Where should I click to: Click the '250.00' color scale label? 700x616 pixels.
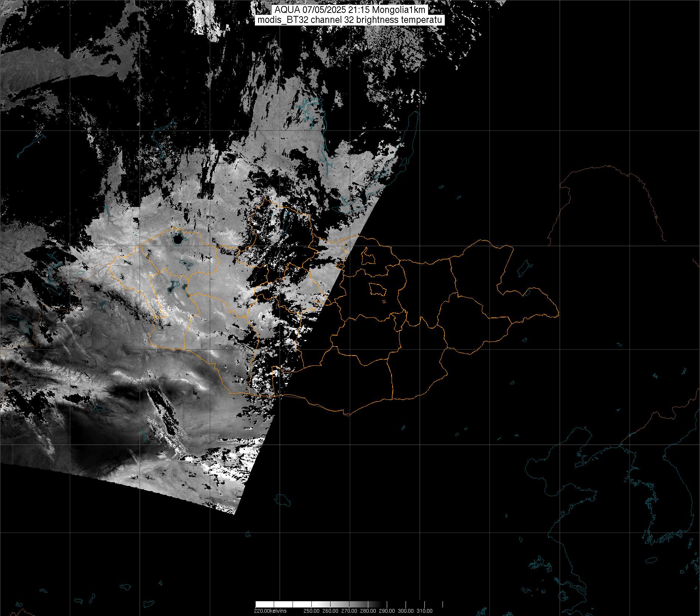tap(311, 611)
